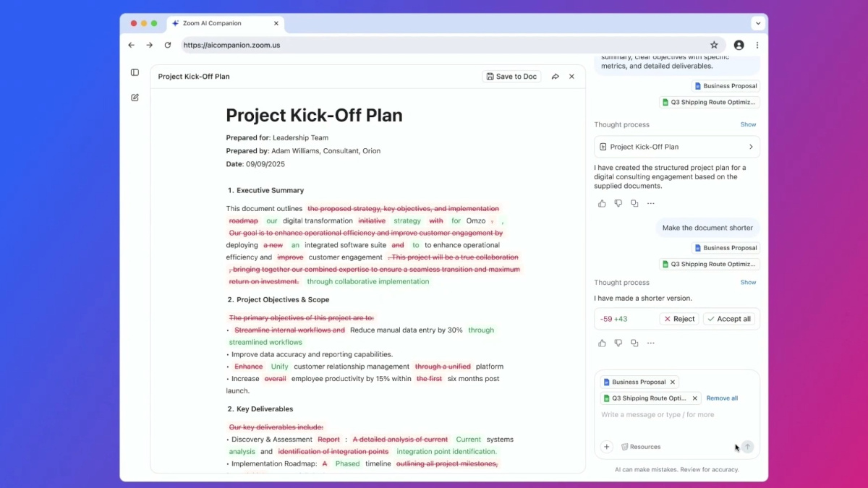Click the Project Kick-Off Plan main heading
The width and height of the screenshot is (868, 488).
[x=314, y=116]
